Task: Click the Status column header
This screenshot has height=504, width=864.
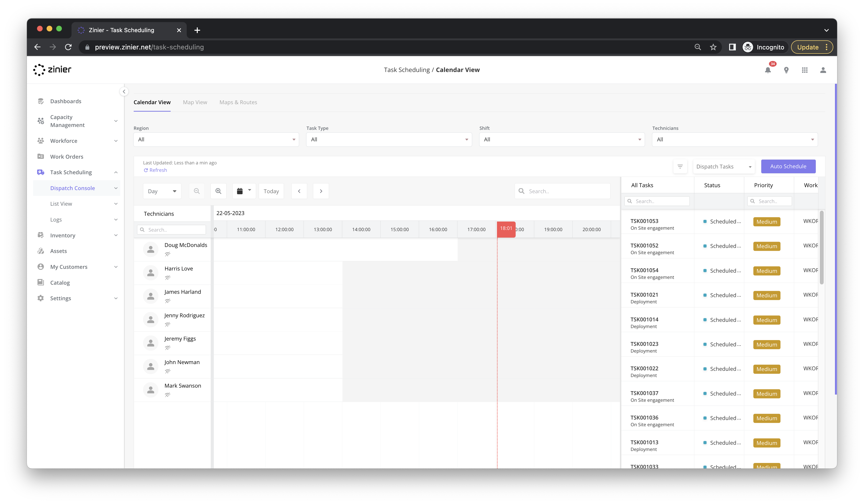Action: pyautogui.click(x=712, y=185)
